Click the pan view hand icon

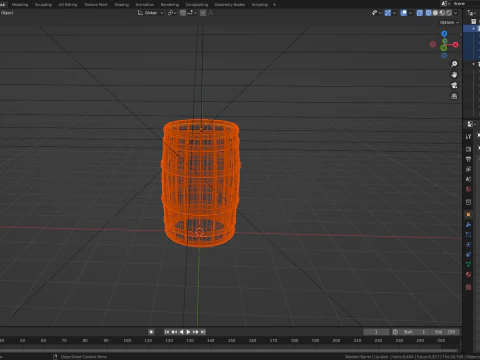(x=454, y=75)
